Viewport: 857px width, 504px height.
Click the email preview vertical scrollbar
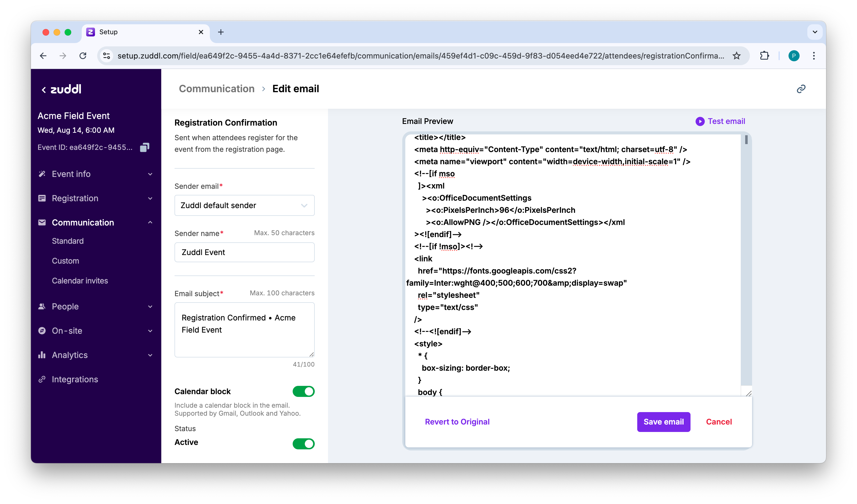click(746, 140)
